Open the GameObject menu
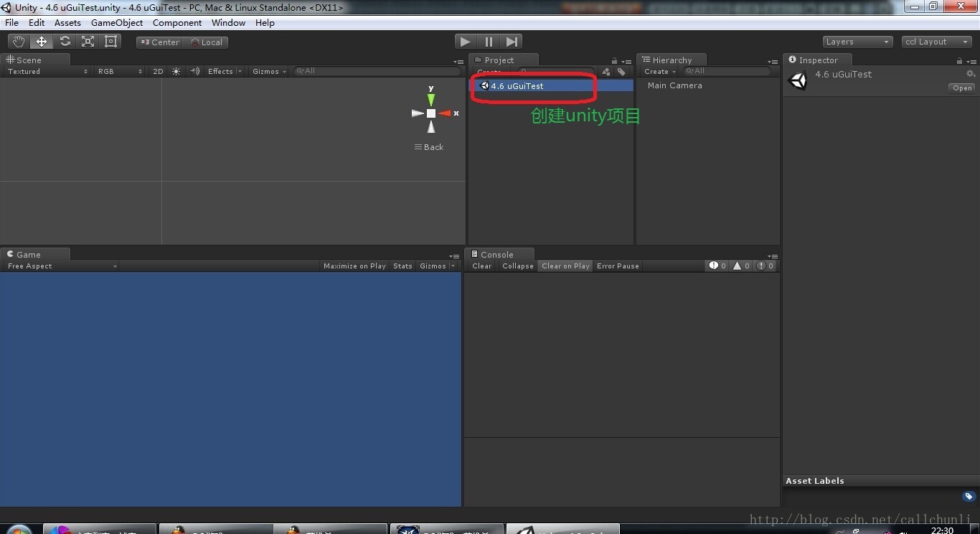 117,23
